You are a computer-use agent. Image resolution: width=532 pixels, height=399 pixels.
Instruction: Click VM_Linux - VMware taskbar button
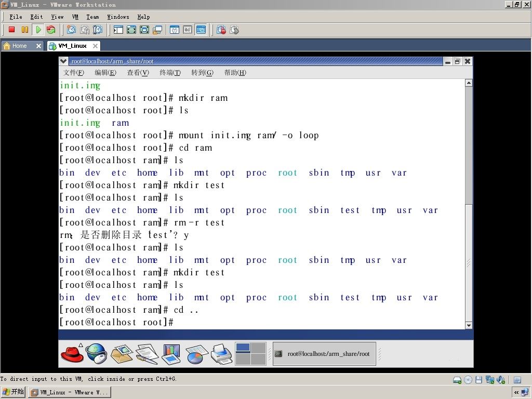click(69, 393)
